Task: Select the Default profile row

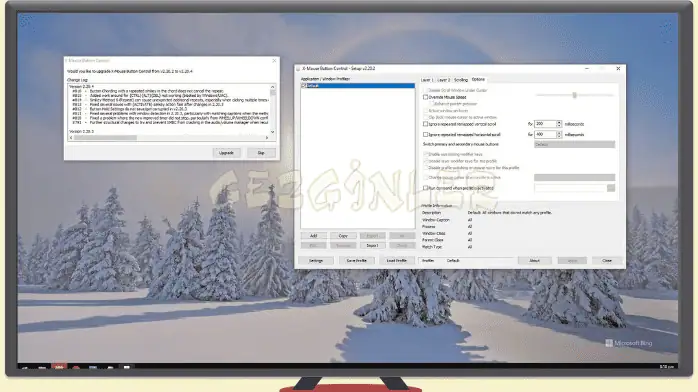Action: coord(357,85)
